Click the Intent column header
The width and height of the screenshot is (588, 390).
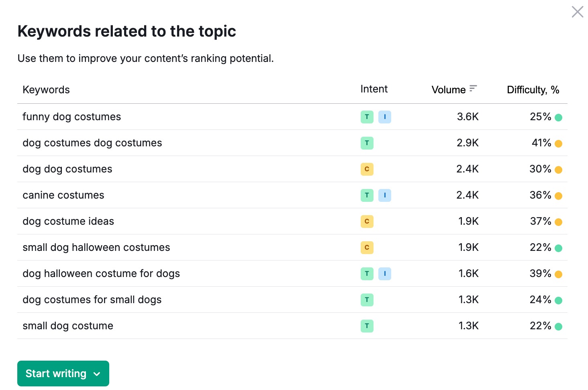374,89
